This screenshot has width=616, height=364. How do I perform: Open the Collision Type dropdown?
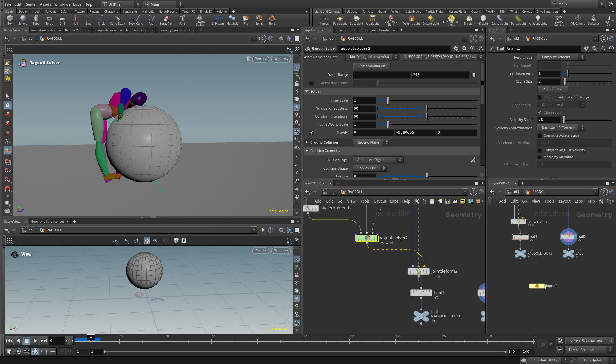(378, 160)
